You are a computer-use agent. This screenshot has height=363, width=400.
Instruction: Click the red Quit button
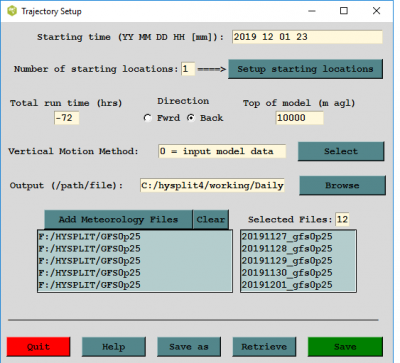pos(38,347)
